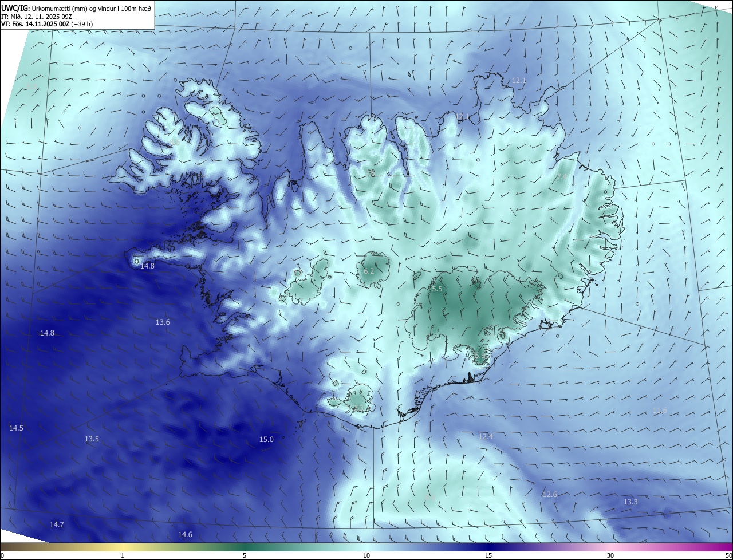Click the color scale tick labeled 0
Screen dimensions: 733x560
(2, 555)
